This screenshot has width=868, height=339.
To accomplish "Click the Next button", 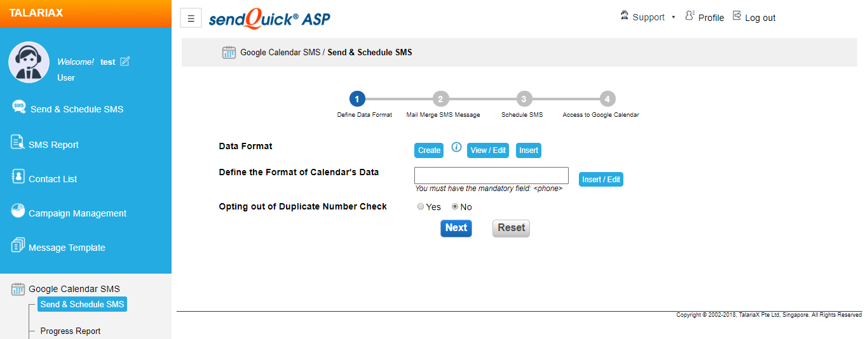I will tap(456, 228).
